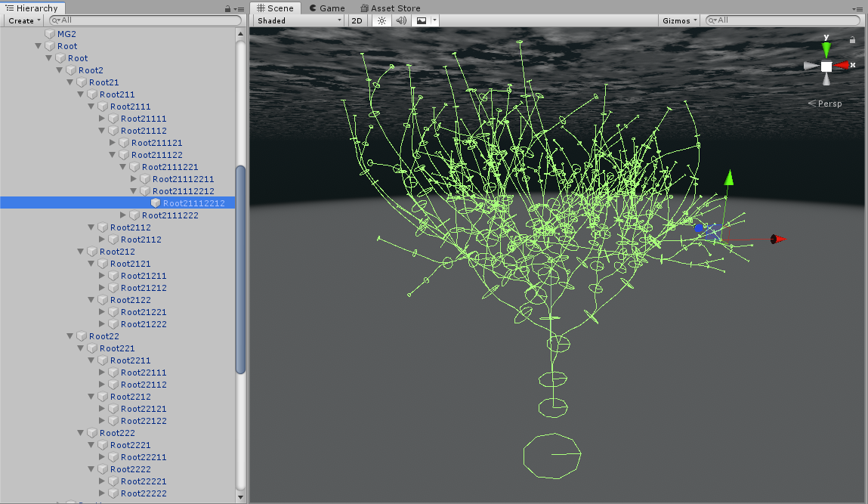
Task: Select the Root221 object
Action: [117, 348]
